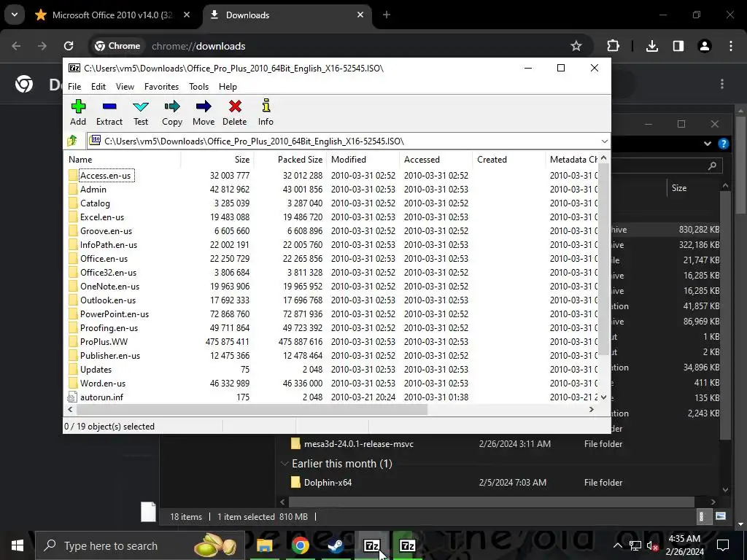Open the Favorites menu
The image size is (747, 560).
[161, 87]
